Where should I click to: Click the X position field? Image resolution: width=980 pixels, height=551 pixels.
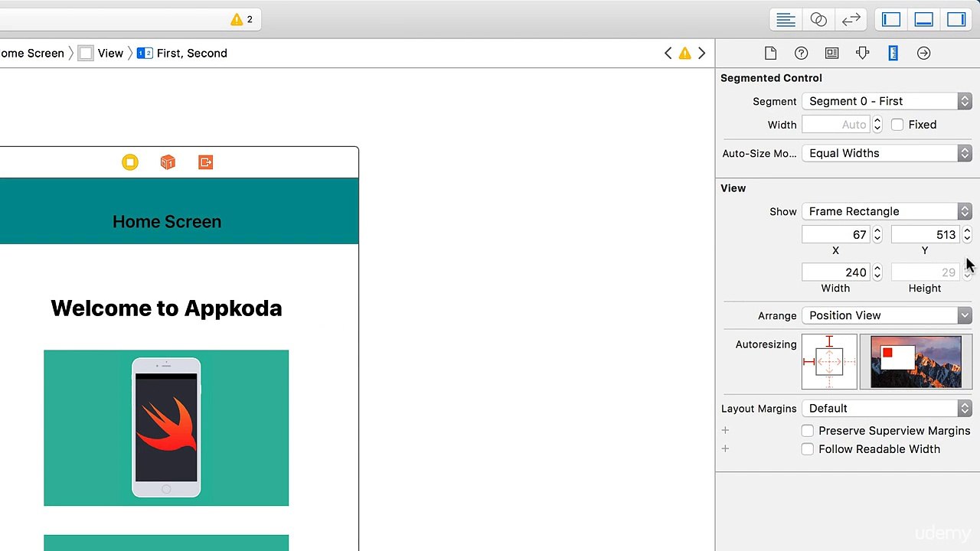[836, 235]
